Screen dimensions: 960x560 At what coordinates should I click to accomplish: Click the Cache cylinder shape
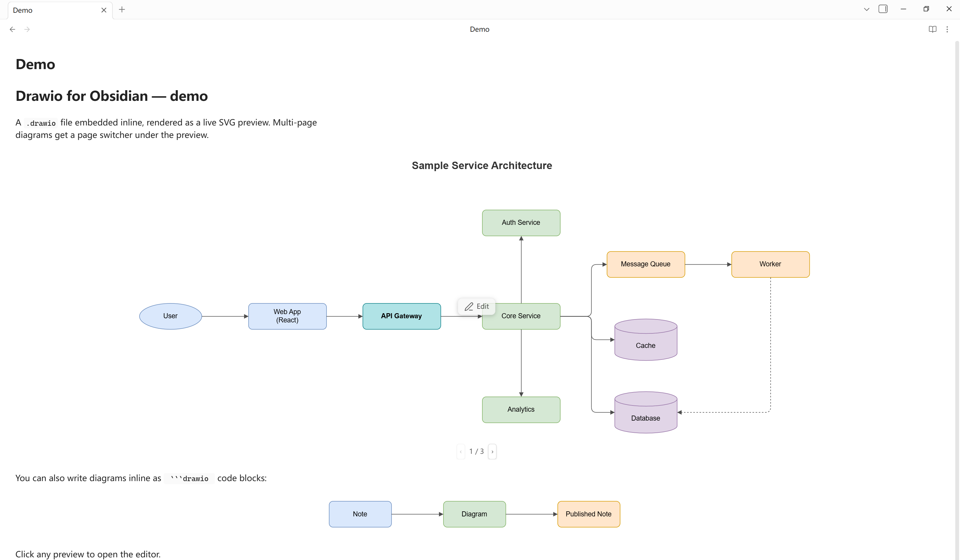(646, 340)
